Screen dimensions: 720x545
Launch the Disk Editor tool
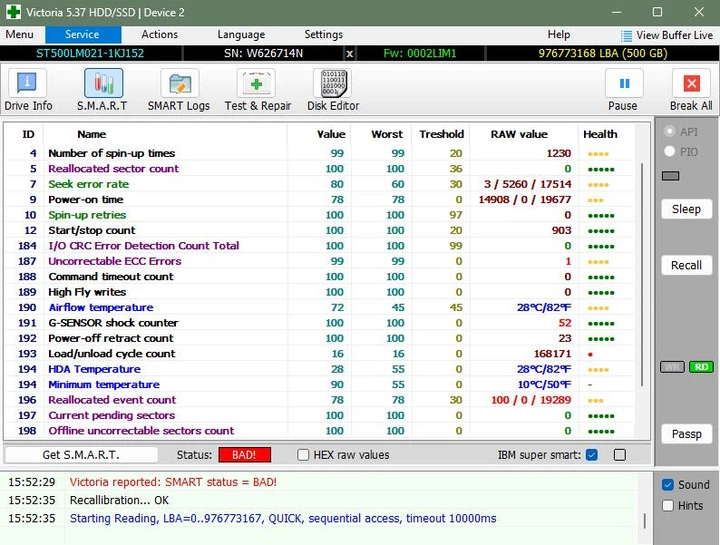pos(333,90)
